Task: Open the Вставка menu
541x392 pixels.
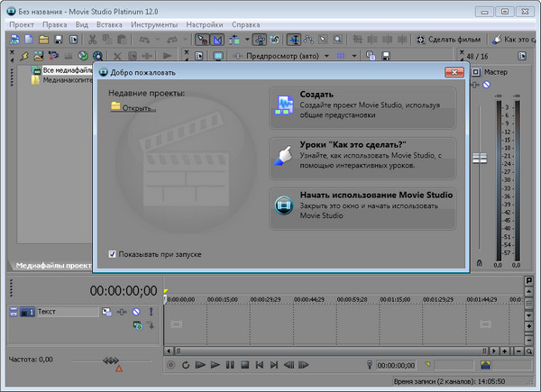Action: (108, 24)
